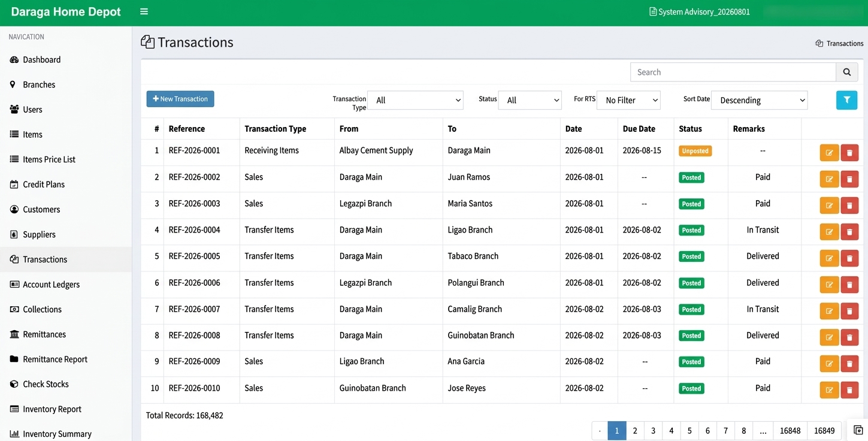The height and width of the screenshot is (441, 868).
Task: Open Items Price List
Action: [x=66, y=159]
